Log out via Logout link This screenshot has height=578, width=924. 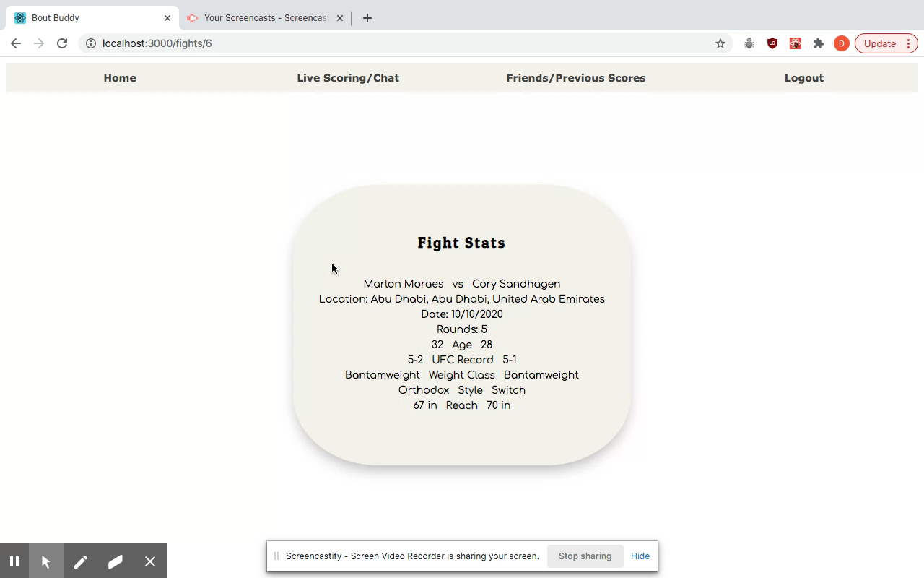[804, 78]
